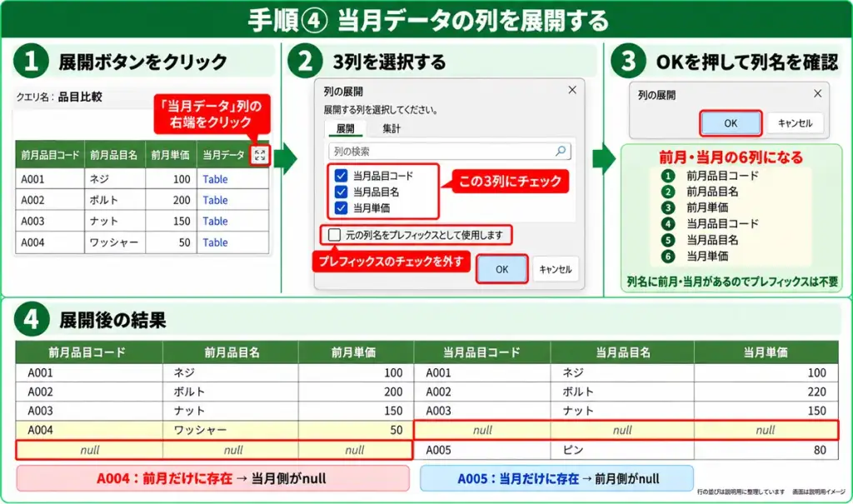Click the expand icon on 当月データ column header
Image resolution: width=853 pixels, height=504 pixels.
(x=260, y=156)
